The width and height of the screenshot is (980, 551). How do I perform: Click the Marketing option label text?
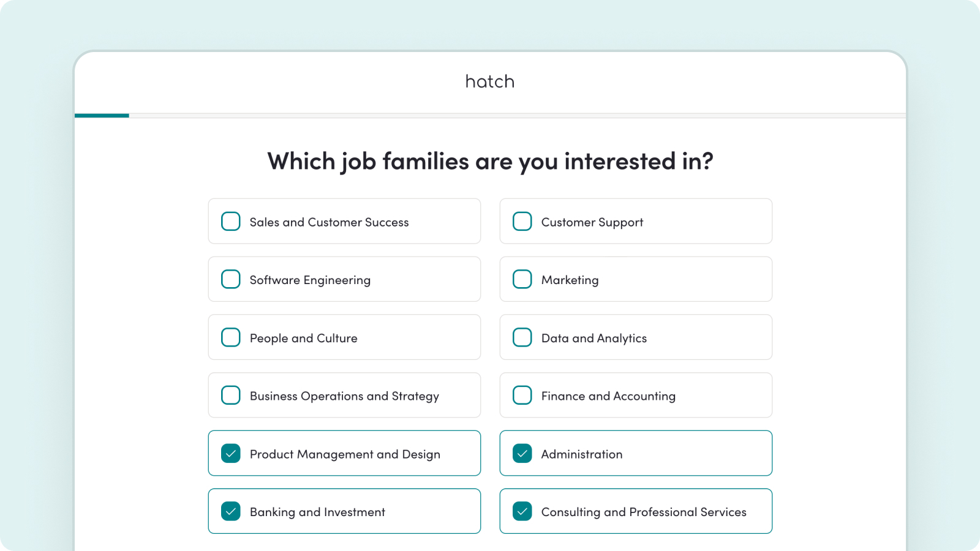pyautogui.click(x=570, y=280)
